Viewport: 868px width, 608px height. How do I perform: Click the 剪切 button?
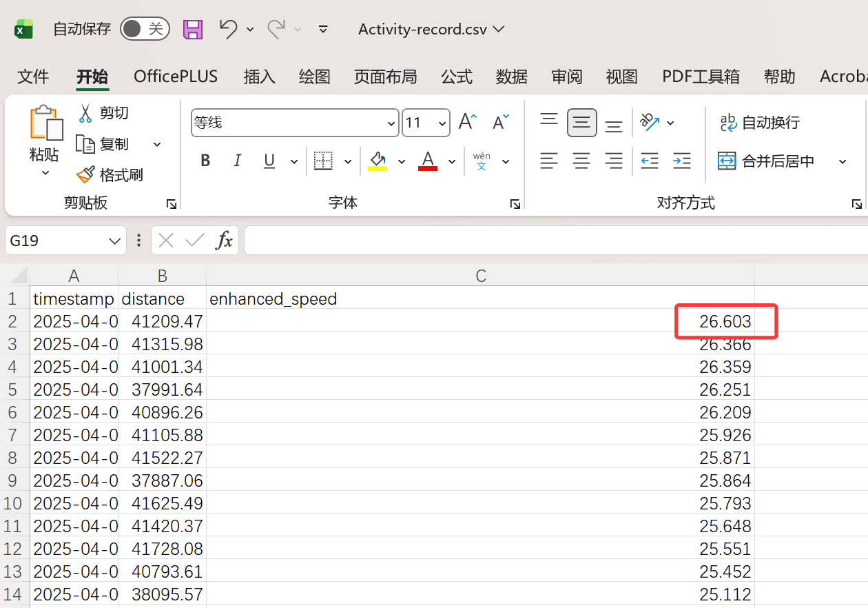(x=103, y=112)
